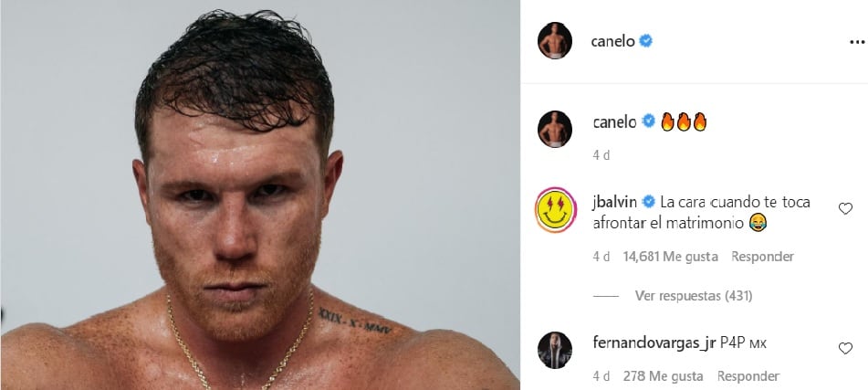
Task: Click the fire emojis in caption
Action: pos(684,121)
